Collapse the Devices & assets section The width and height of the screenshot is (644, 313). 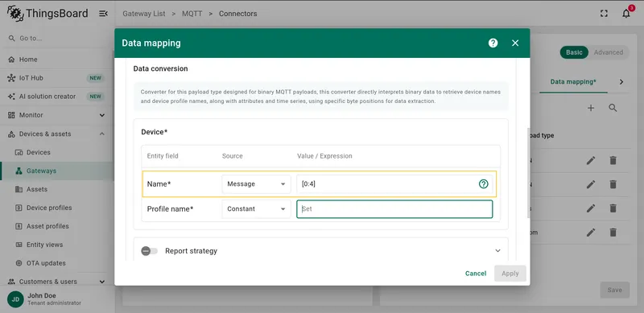[56, 134]
